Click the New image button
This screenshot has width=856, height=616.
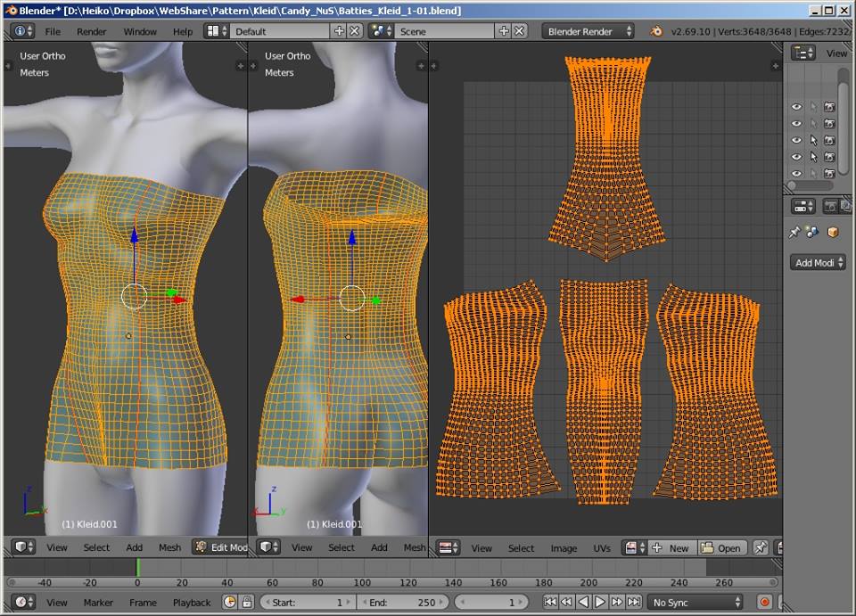(x=671, y=548)
